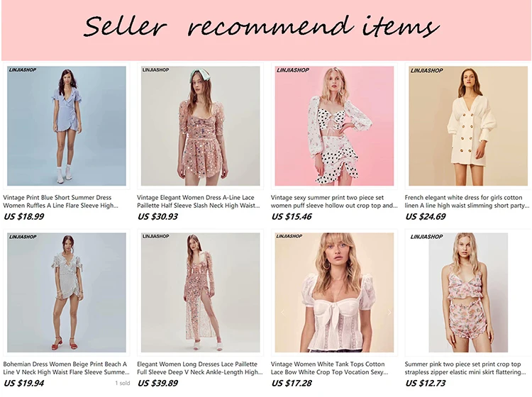Viewport: 532px width, 397px height.
Task: Click the 'Seller recommend items' banner
Action: pos(266,30)
